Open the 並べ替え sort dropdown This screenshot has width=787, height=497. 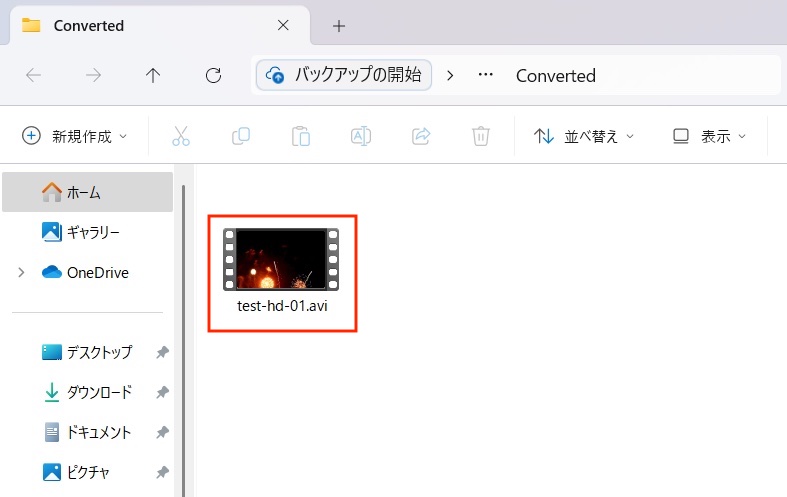coord(585,136)
